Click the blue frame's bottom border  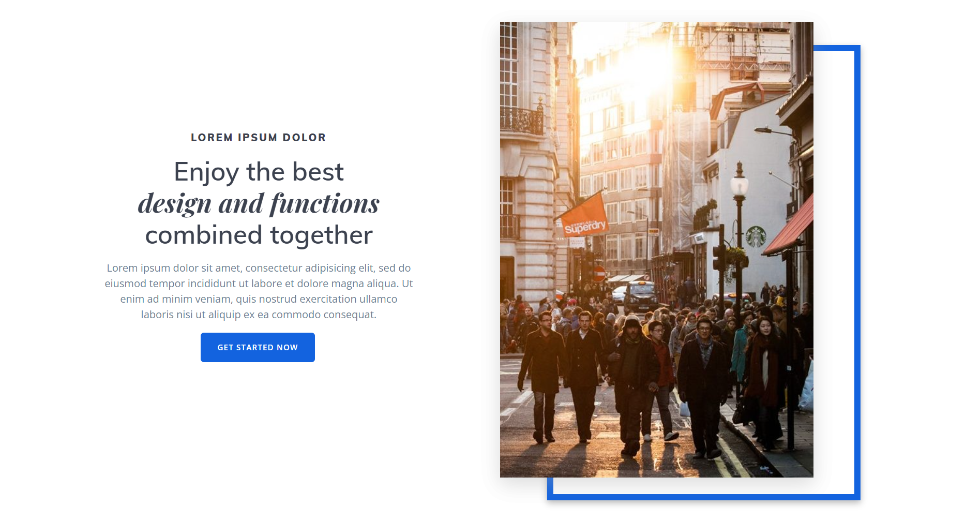703,497
